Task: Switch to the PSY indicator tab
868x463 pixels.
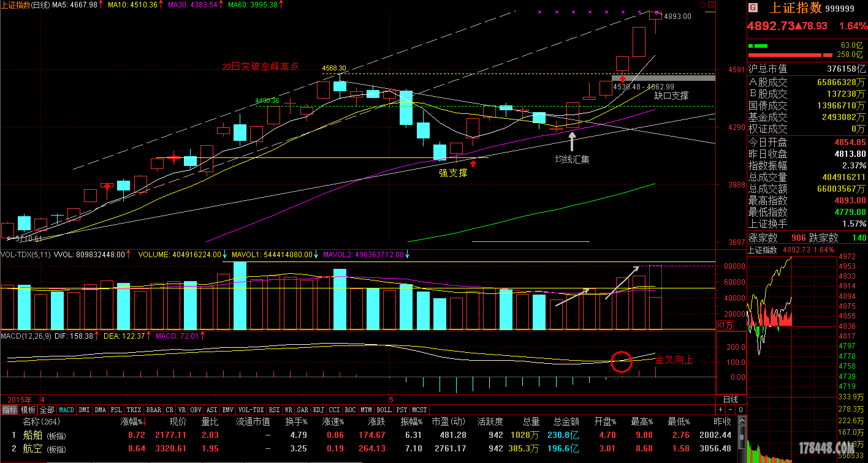Action: 402,410
